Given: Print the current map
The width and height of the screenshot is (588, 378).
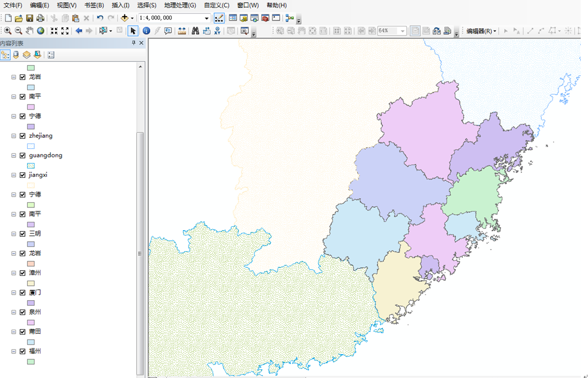Looking at the screenshot, I should (x=40, y=18).
